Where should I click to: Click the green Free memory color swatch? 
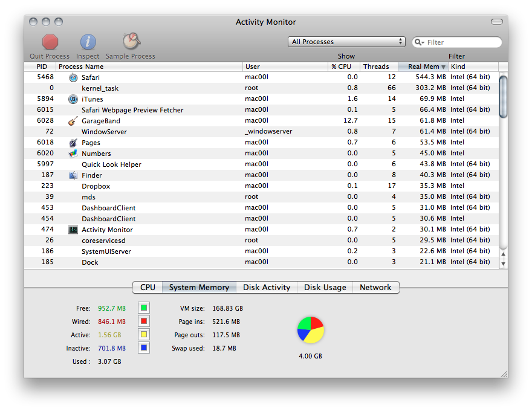[144, 308]
